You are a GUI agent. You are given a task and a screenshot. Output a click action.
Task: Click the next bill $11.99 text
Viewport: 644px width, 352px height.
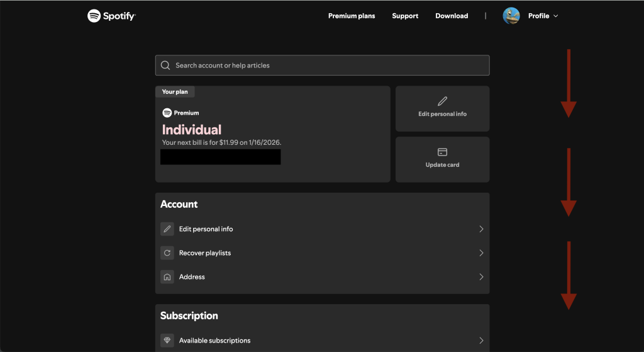(222, 143)
